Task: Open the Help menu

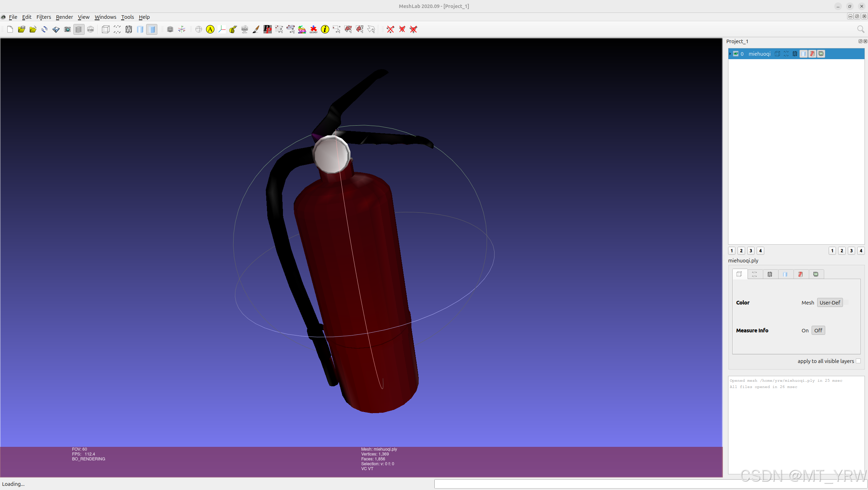Action: point(144,17)
